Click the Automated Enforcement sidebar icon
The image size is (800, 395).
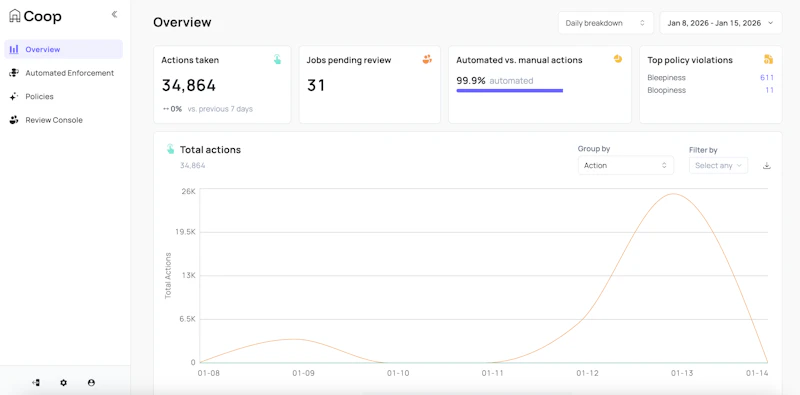(x=14, y=73)
